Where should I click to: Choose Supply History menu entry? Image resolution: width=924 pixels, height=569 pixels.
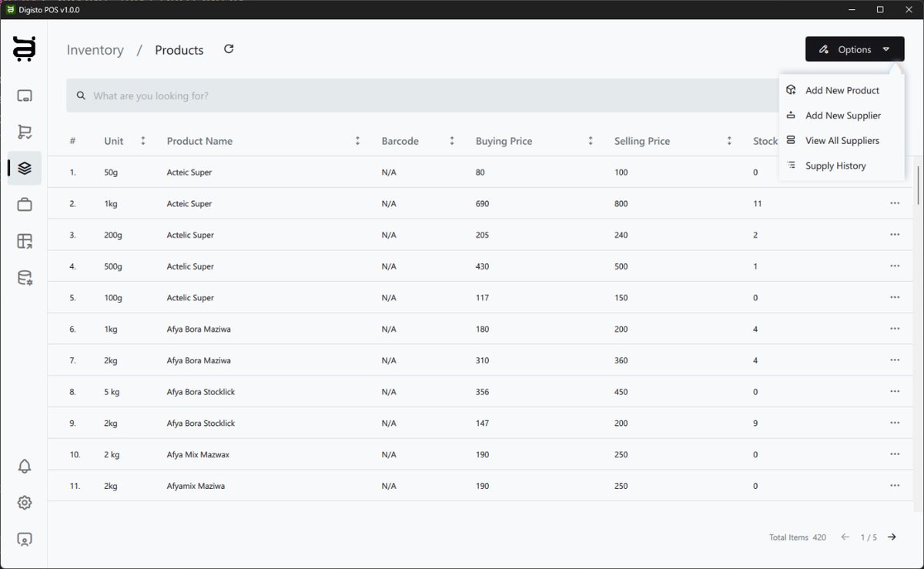(x=842, y=166)
